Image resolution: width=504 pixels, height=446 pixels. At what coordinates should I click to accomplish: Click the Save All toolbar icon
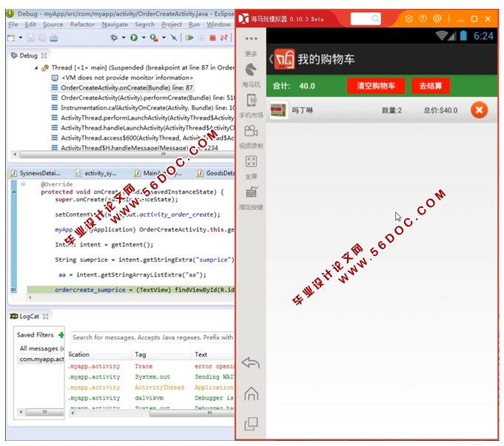pos(42,38)
